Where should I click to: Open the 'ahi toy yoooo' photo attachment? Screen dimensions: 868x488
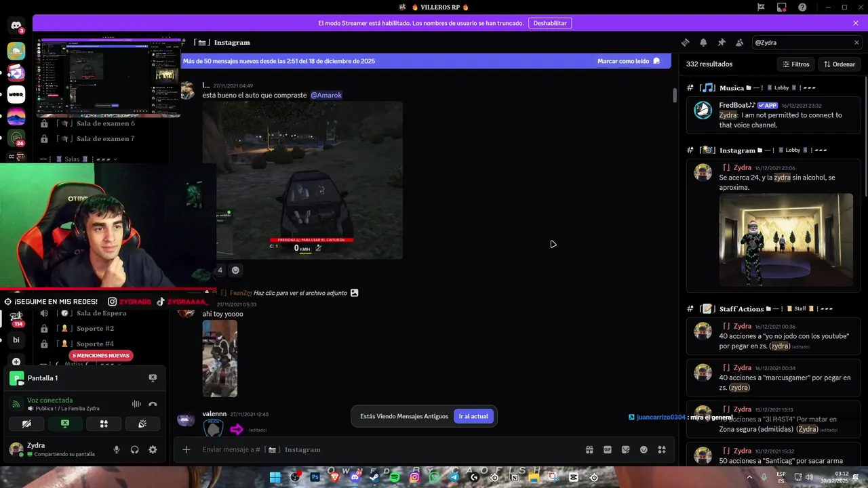220,359
